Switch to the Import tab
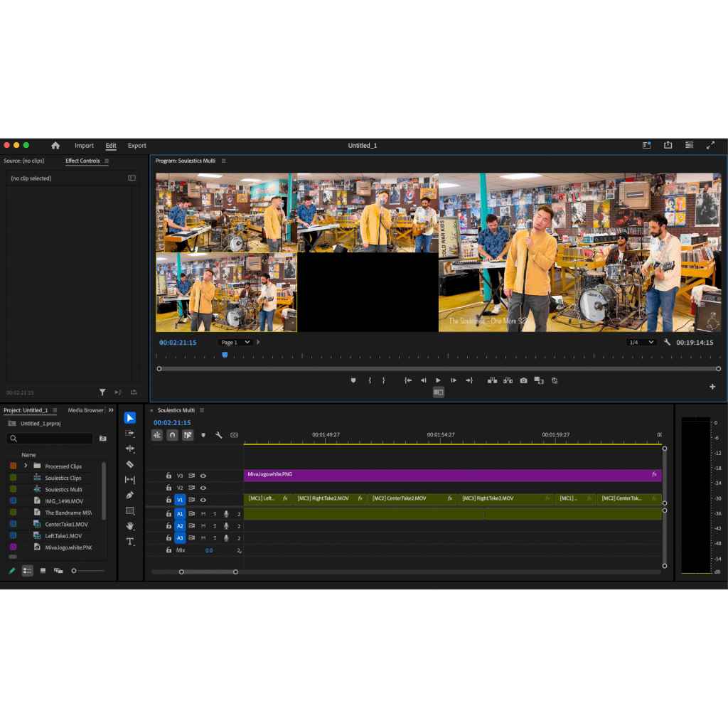The width and height of the screenshot is (728, 728). click(84, 146)
